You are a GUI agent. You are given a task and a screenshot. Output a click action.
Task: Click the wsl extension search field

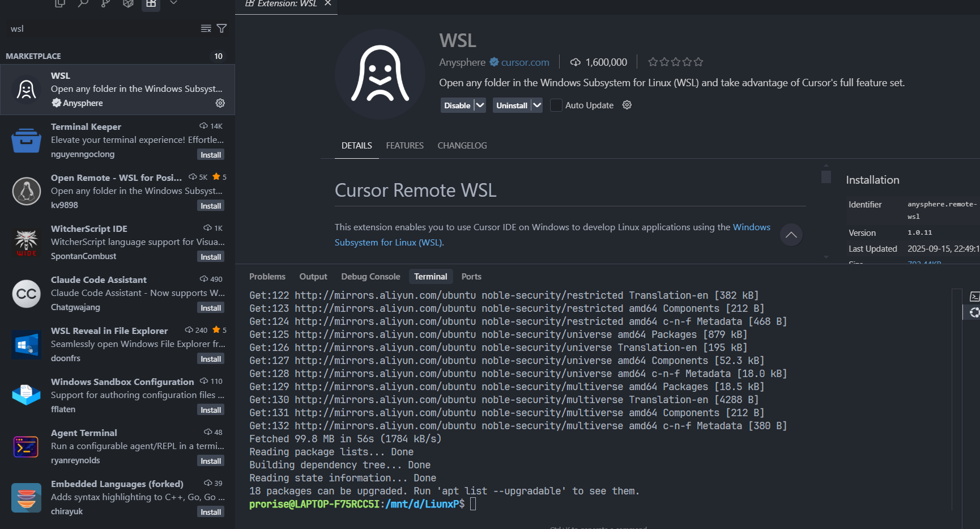click(102, 29)
